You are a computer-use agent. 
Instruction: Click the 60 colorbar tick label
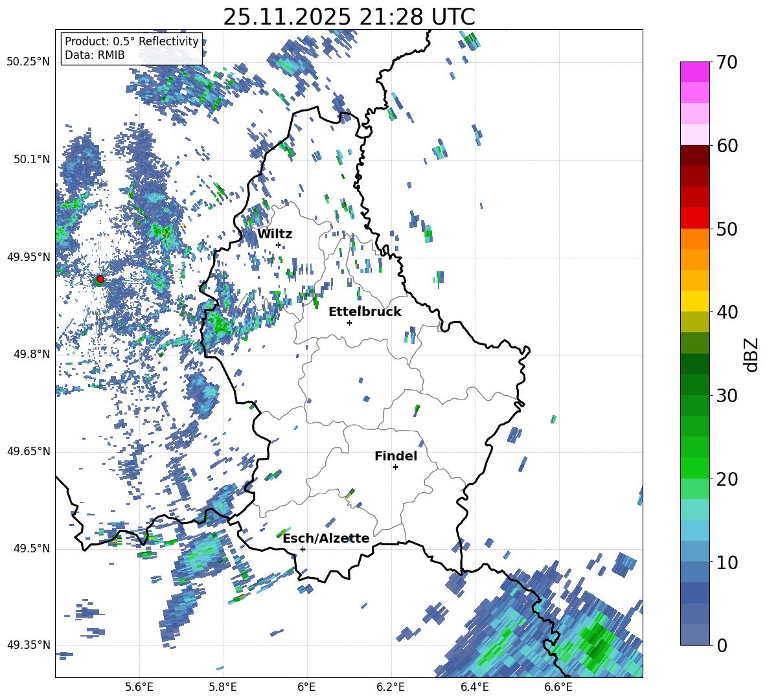(x=727, y=146)
